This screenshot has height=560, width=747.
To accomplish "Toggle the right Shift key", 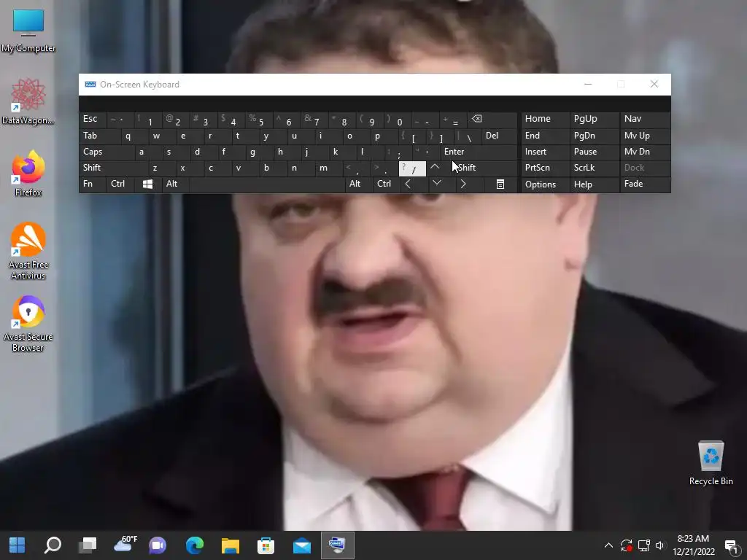I will coord(481,168).
